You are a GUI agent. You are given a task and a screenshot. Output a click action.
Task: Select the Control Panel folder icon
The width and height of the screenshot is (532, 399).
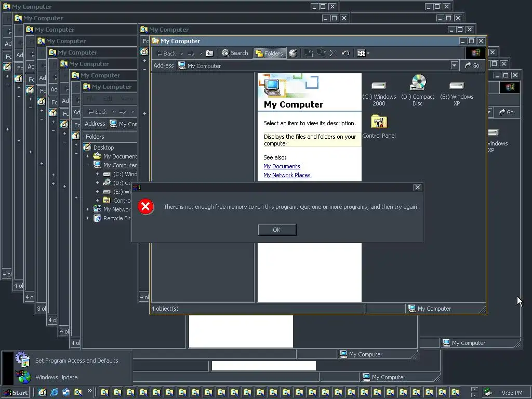(x=379, y=127)
